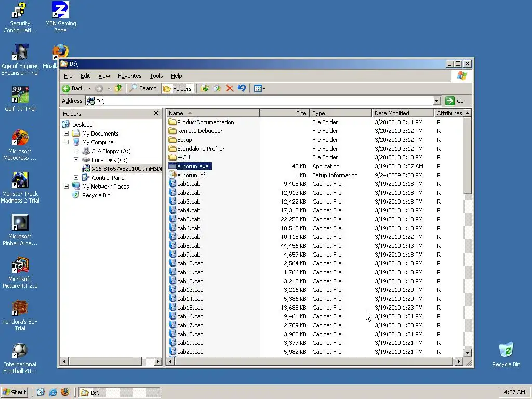532x399 pixels.
Task: Click the Firefox quick launch icon
Action: [x=65, y=392]
